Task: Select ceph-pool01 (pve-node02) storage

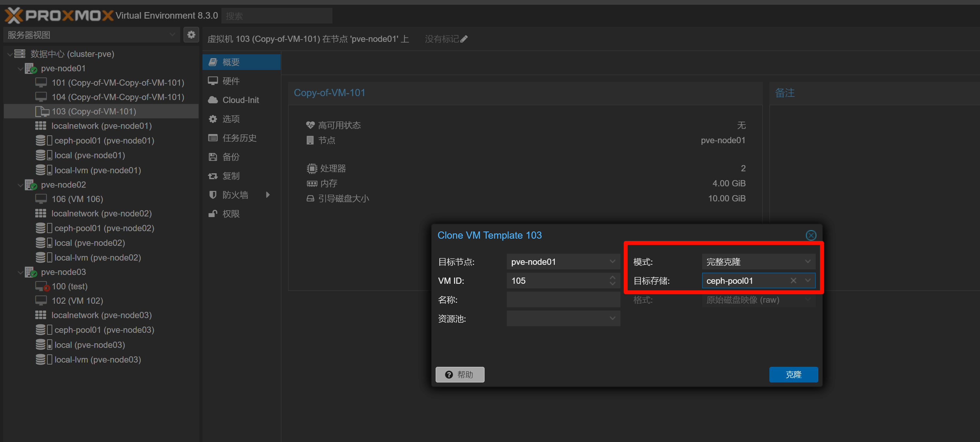Action: coord(101,228)
